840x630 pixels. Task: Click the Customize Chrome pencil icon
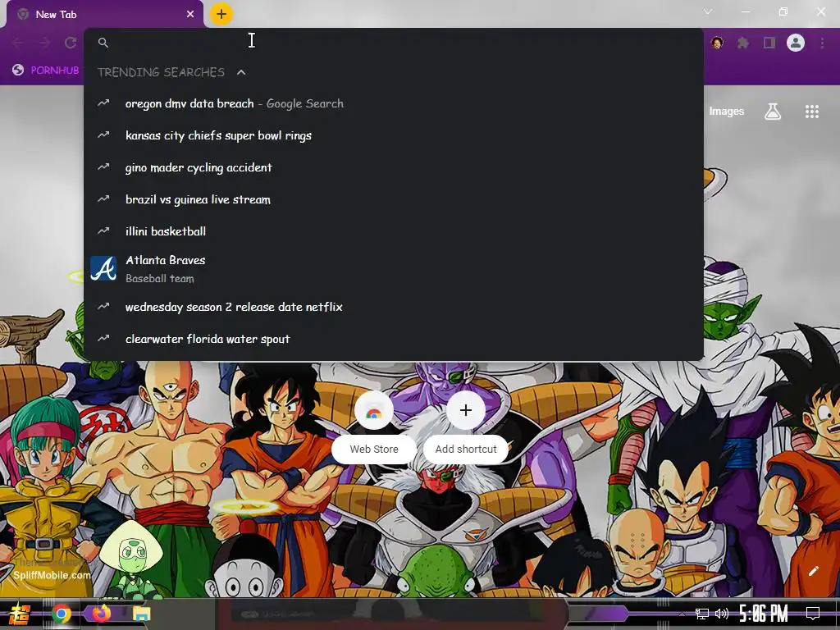[x=813, y=571]
